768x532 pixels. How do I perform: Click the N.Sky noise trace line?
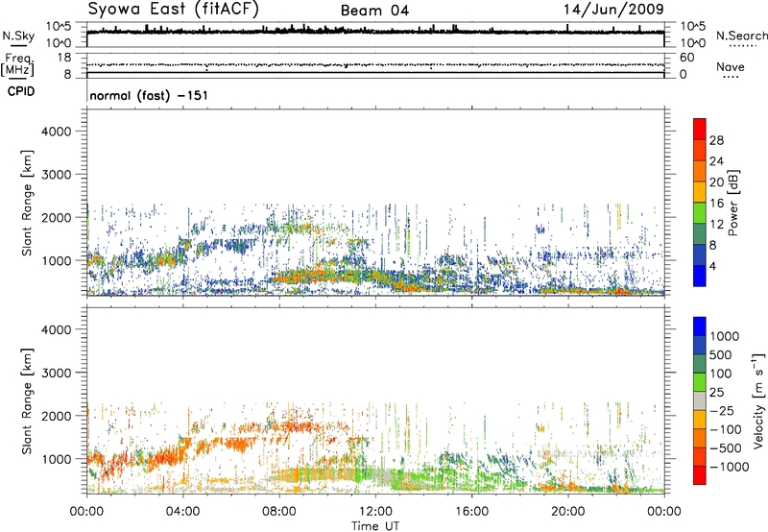tap(375, 32)
